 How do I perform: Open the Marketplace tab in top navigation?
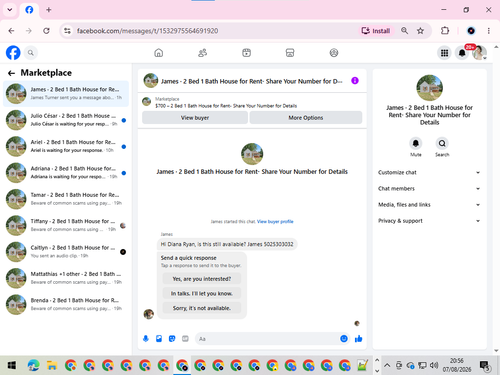290,53
